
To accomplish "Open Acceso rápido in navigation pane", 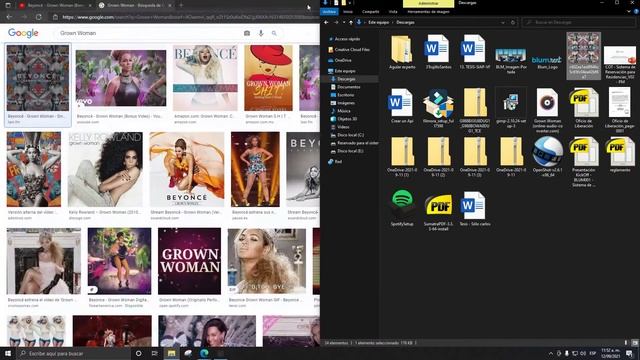I will tap(347, 39).
